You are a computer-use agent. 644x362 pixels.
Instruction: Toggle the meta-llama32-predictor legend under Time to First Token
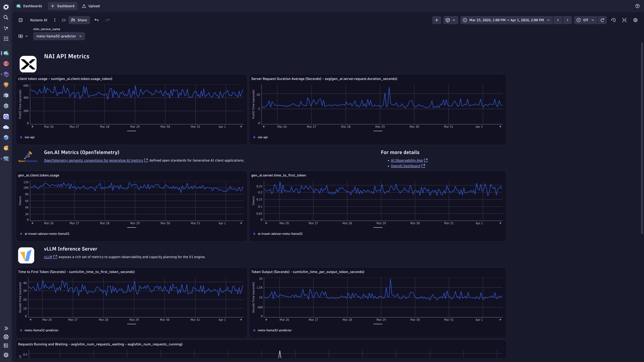coord(41,330)
